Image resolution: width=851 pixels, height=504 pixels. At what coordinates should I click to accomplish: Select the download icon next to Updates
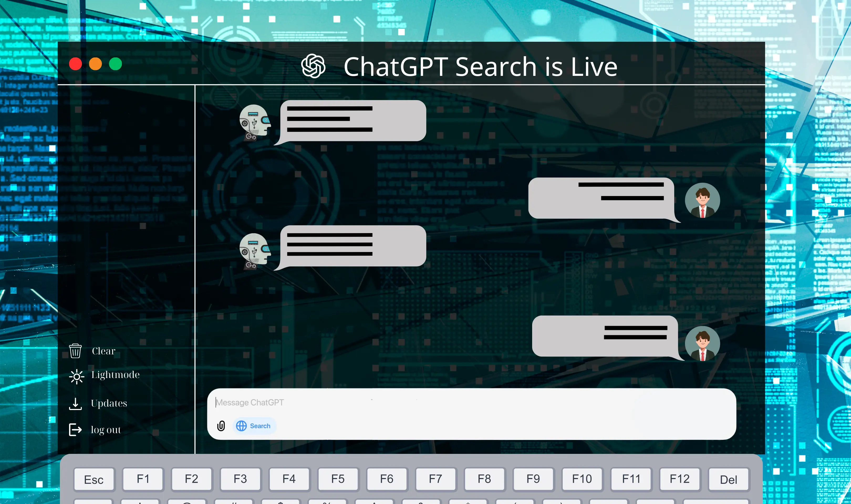pos(75,404)
